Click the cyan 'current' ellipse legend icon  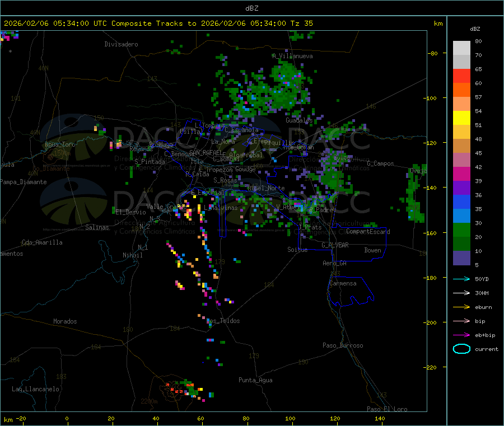(x=461, y=349)
